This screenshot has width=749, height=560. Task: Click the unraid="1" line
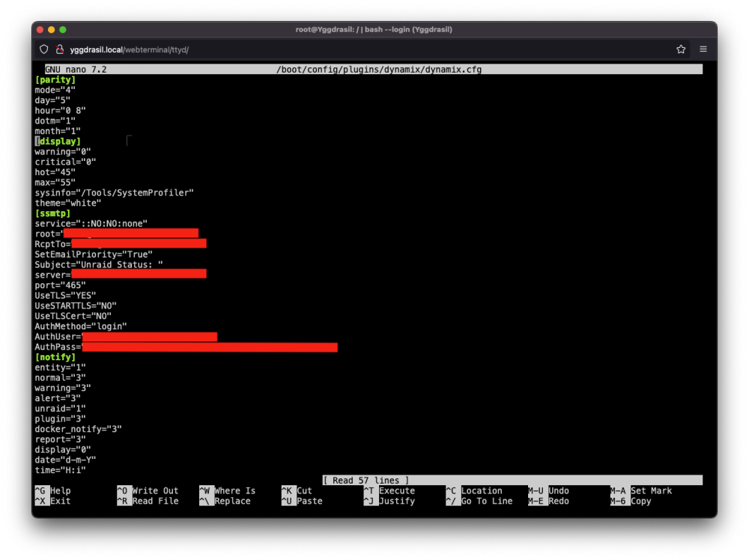pos(60,409)
